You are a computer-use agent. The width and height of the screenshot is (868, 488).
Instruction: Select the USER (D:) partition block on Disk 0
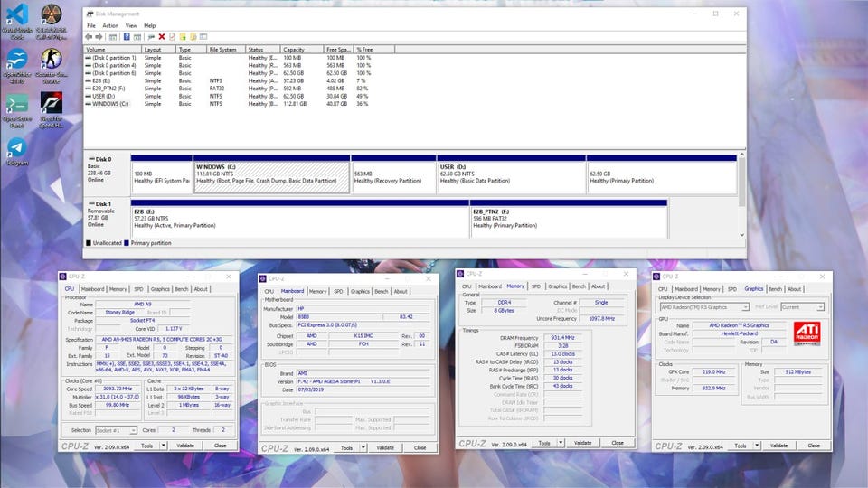click(512, 174)
